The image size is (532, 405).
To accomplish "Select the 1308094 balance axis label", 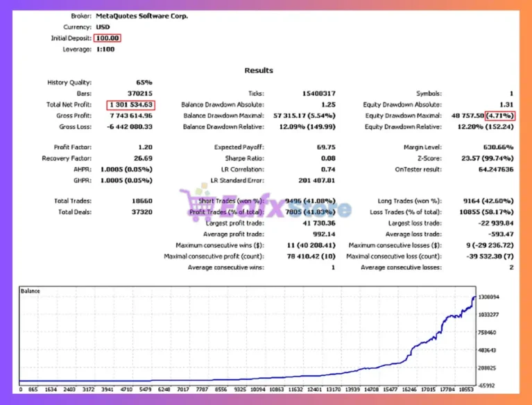I will tap(488, 297).
